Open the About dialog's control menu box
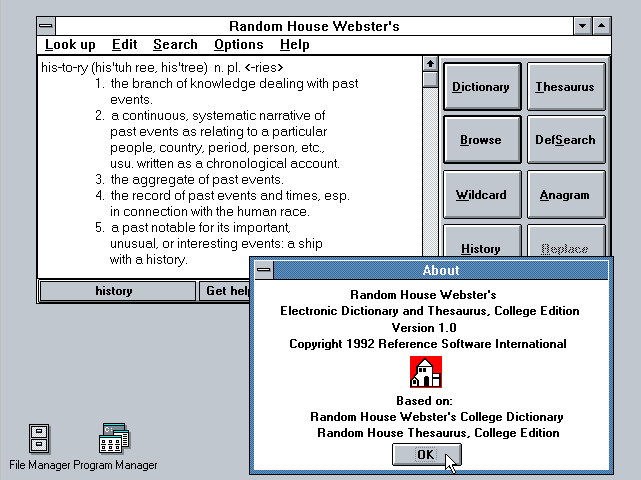The height and width of the screenshot is (480, 641). pos(264,270)
